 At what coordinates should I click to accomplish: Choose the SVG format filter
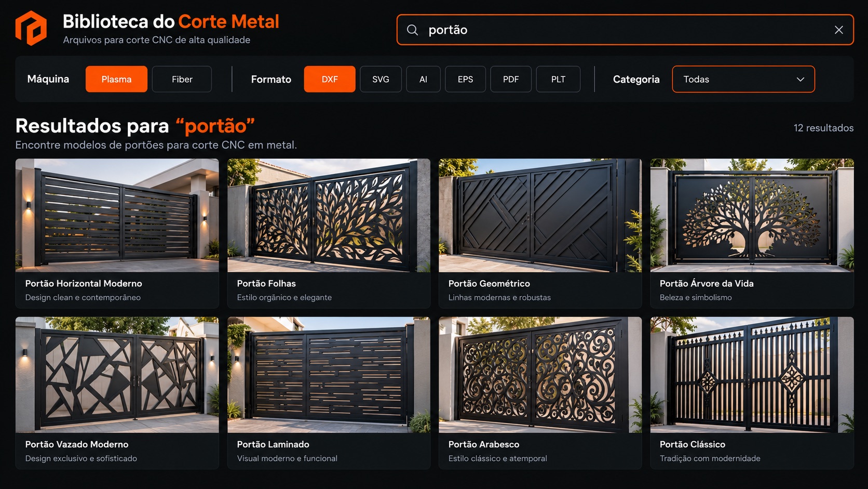click(x=381, y=79)
